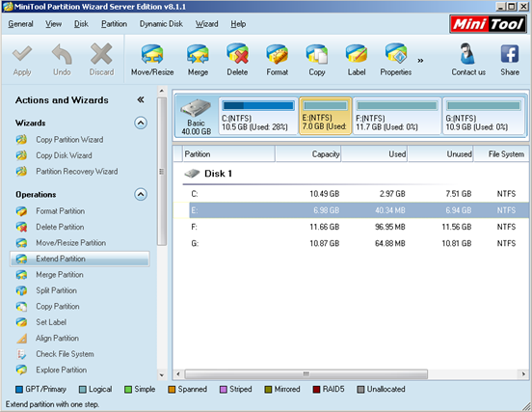Launch the Copy Partition Wizard
532x412 pixels.
pyautogui.click(x=69, y=140)
